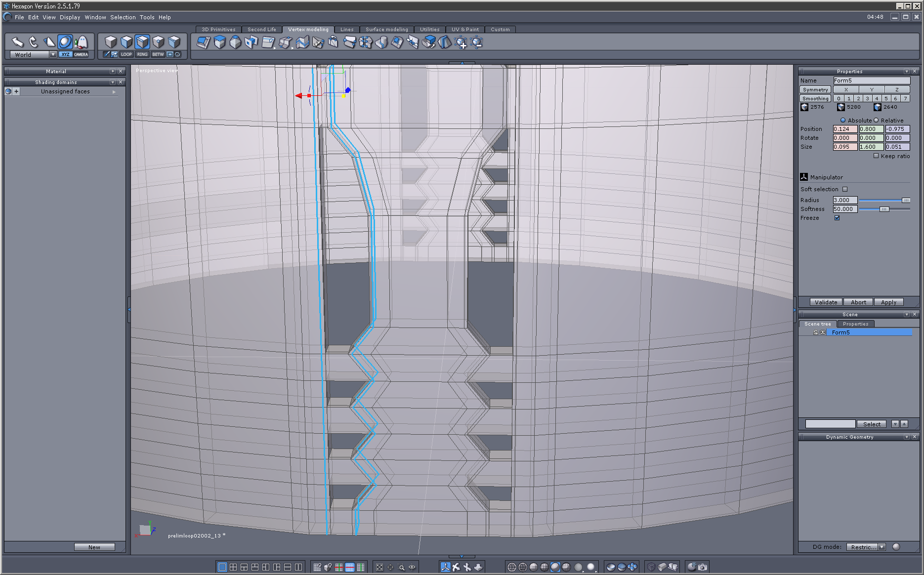Open the World coordinate dropdown
Viewport: 924px width, 575px height.
tap(53, 54)
